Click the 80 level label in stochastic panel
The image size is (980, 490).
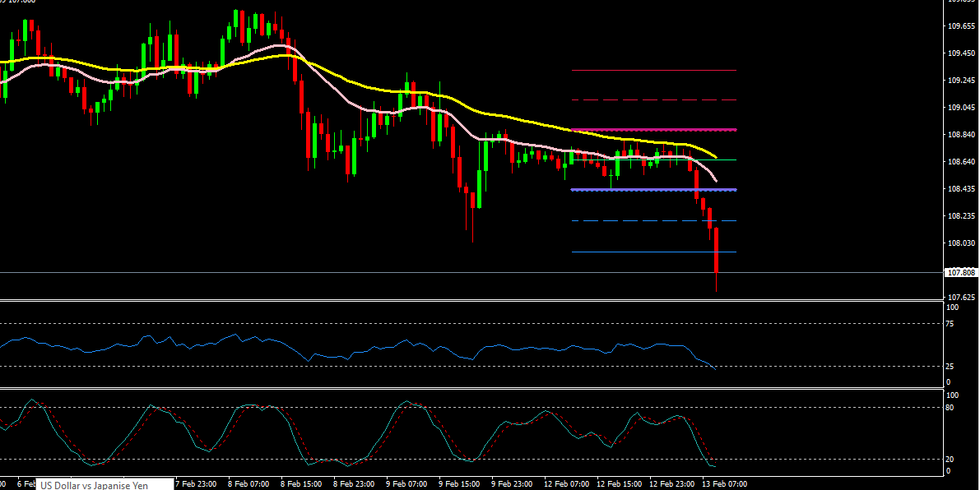(x=950, y=408)
